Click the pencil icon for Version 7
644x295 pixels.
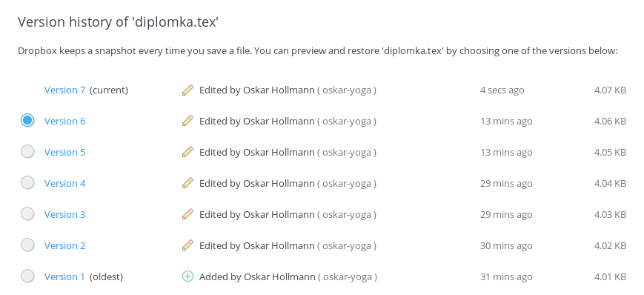point(187,90)
